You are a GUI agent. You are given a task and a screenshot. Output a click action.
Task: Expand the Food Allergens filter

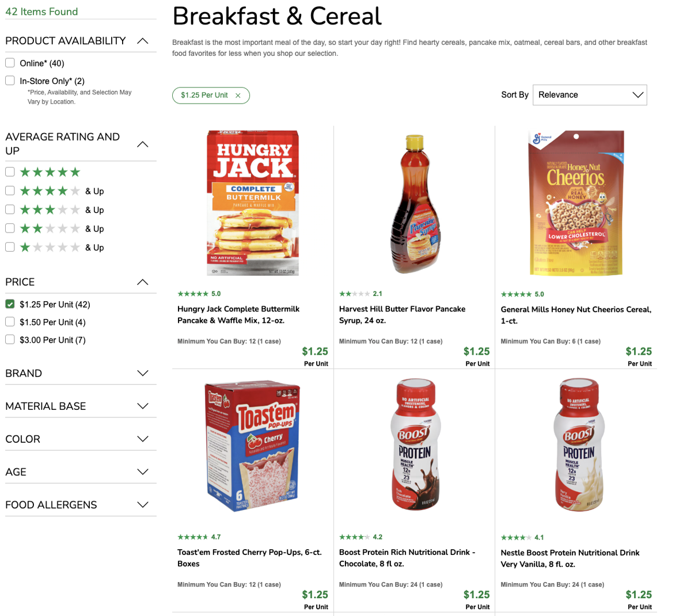click(x=143, y=505)
